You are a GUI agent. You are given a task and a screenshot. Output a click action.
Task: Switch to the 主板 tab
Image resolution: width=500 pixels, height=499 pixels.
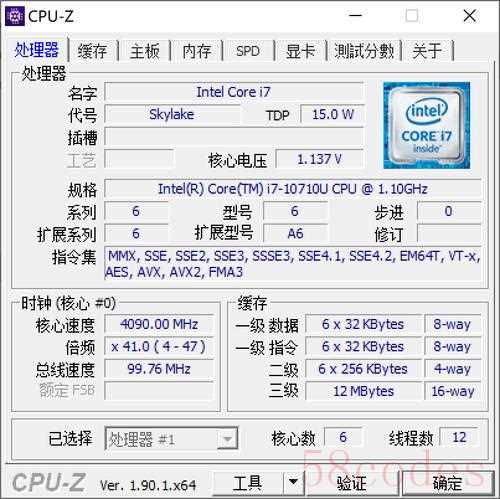[144, 51]
